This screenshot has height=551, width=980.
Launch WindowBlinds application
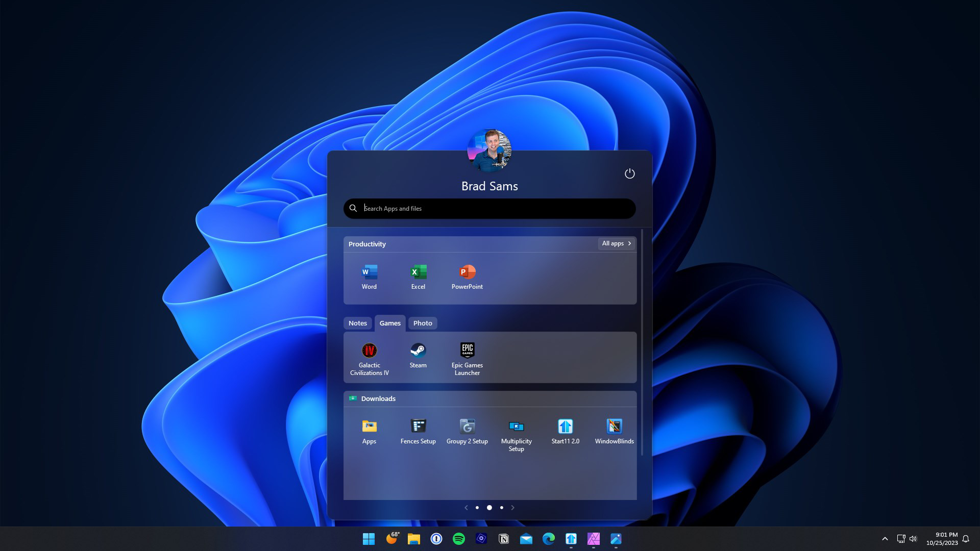click(x=615, y=426)
